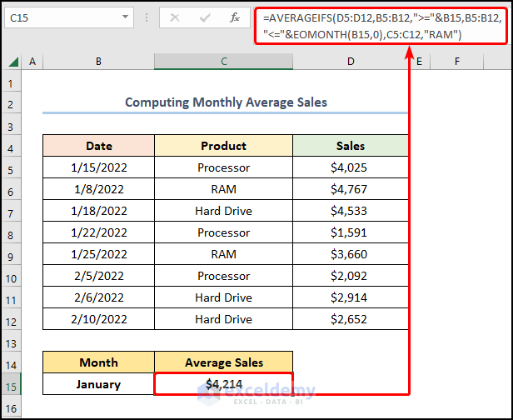The height and width of the screenshot is (420, 513).
Task: Select the $4,533 sales cell
Action: 351,211
